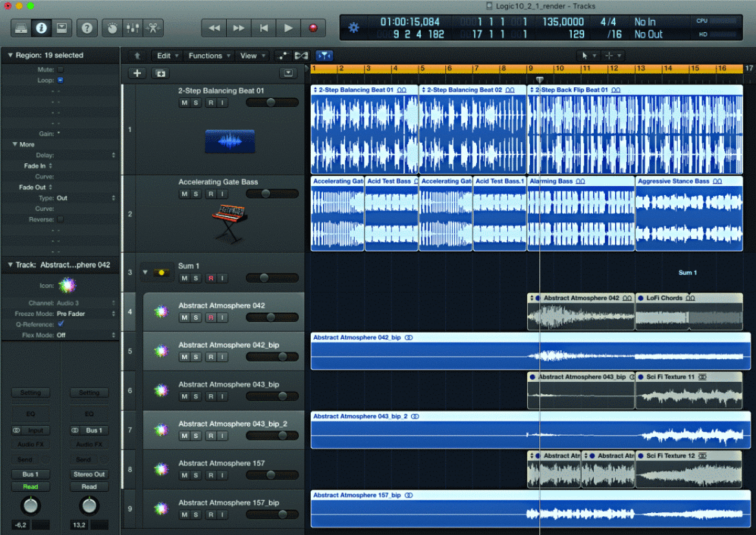Open the left-click pointer tool menu
The height and width of the screenshot is (535, 756).
(x=589, y=56)
